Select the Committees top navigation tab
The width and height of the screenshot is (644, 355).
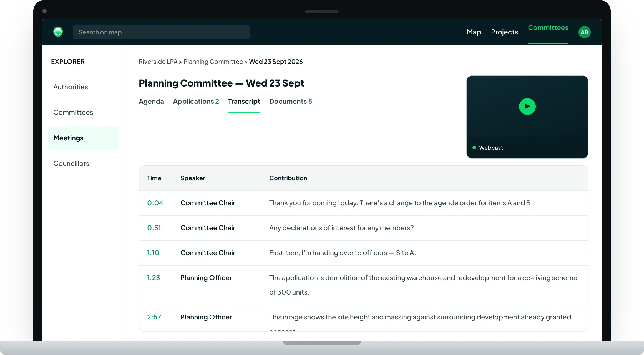[548, 28]
